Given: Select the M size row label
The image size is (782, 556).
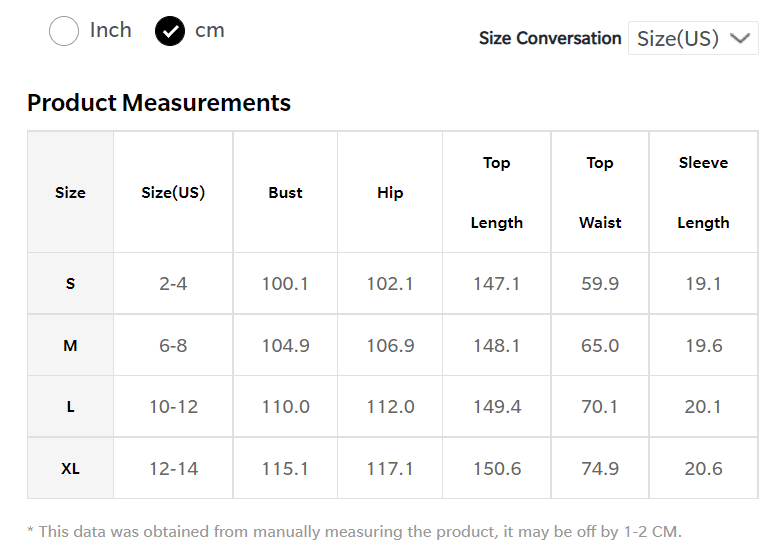Looking at the screenshot, I should (70, 346).
